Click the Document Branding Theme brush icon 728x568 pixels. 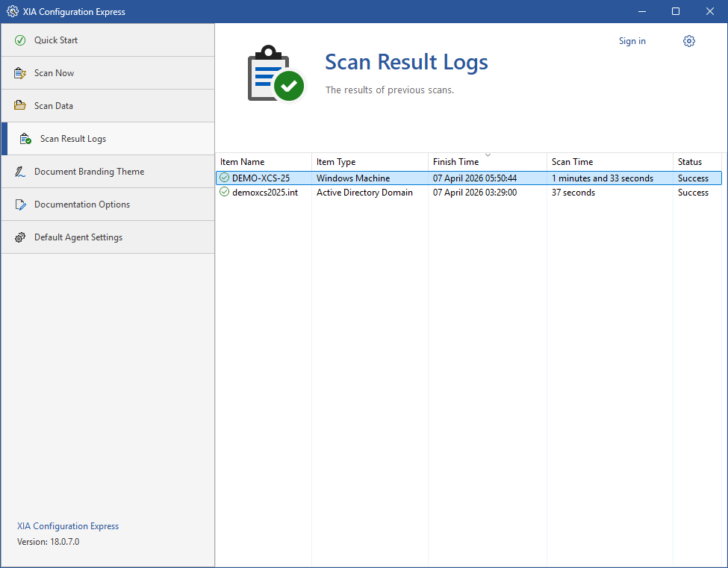tap(20, 172)
